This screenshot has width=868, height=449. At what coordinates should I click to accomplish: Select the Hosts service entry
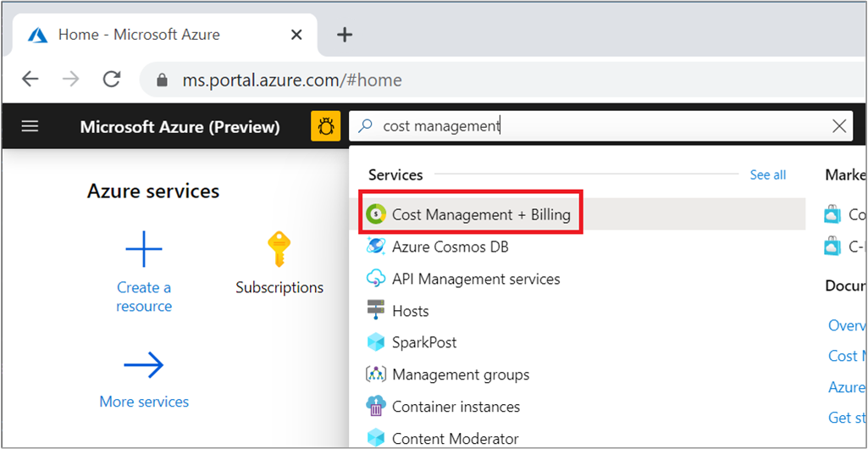point(410,311)
